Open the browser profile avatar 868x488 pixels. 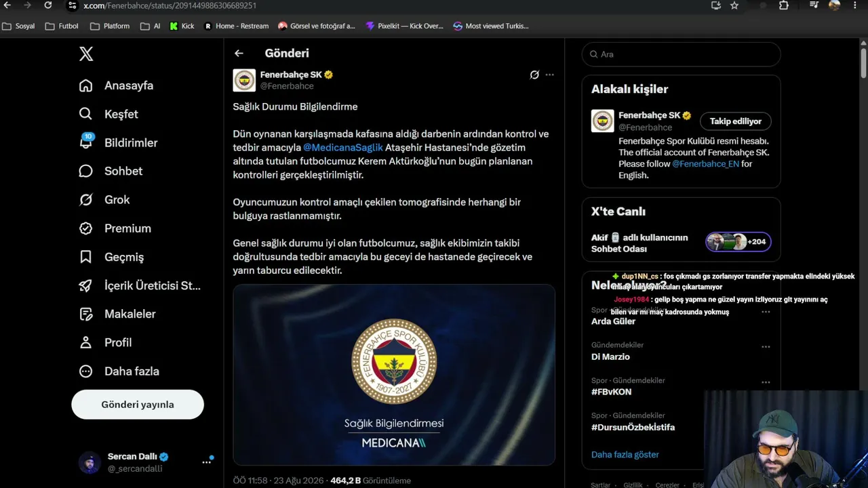pos(834,5)
